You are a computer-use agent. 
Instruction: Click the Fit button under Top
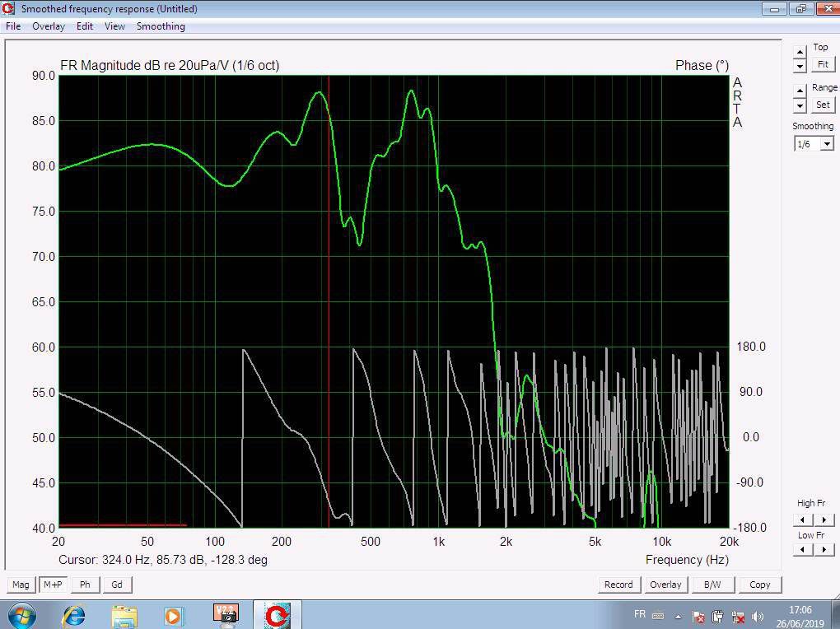click(823, 64)
